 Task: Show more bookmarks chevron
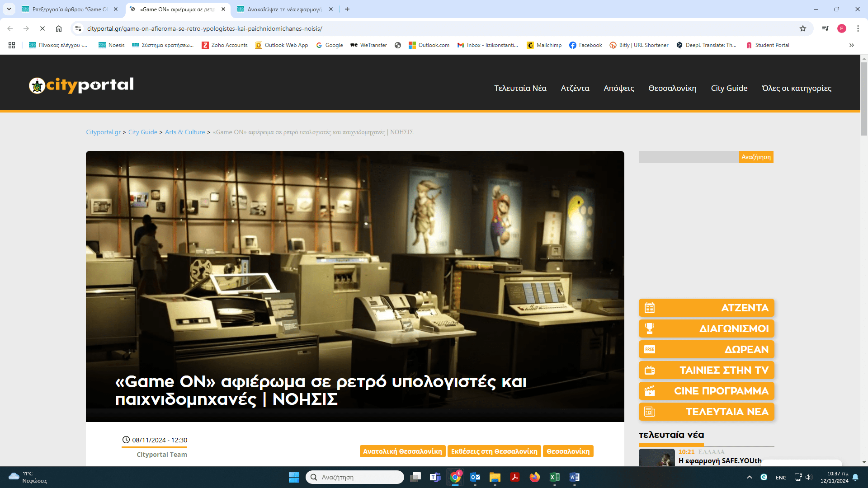click(x=851, y=45)
